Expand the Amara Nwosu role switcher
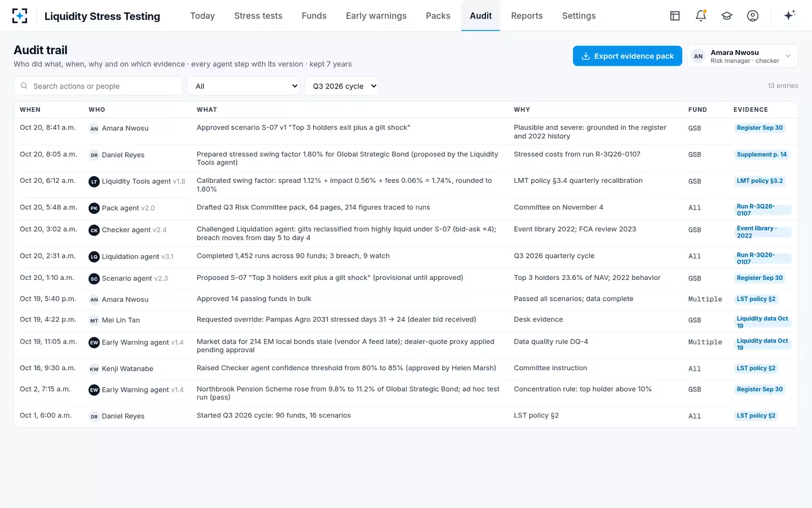812x508 pixels. coord(742,56)
